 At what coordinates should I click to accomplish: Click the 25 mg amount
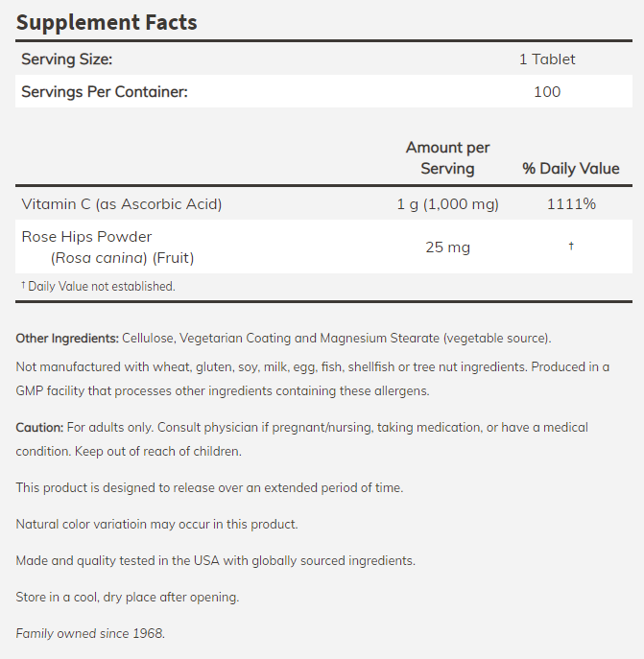click(x=447, y=247)
